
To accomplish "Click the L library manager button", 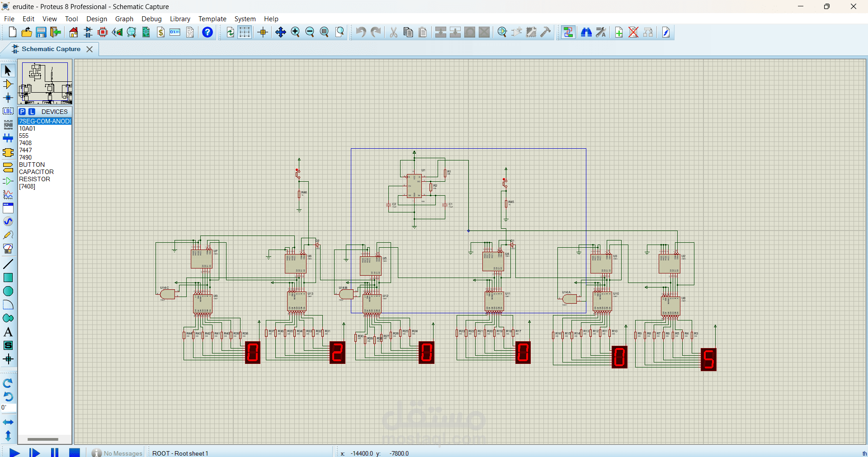I will click(x=32, y=112).
